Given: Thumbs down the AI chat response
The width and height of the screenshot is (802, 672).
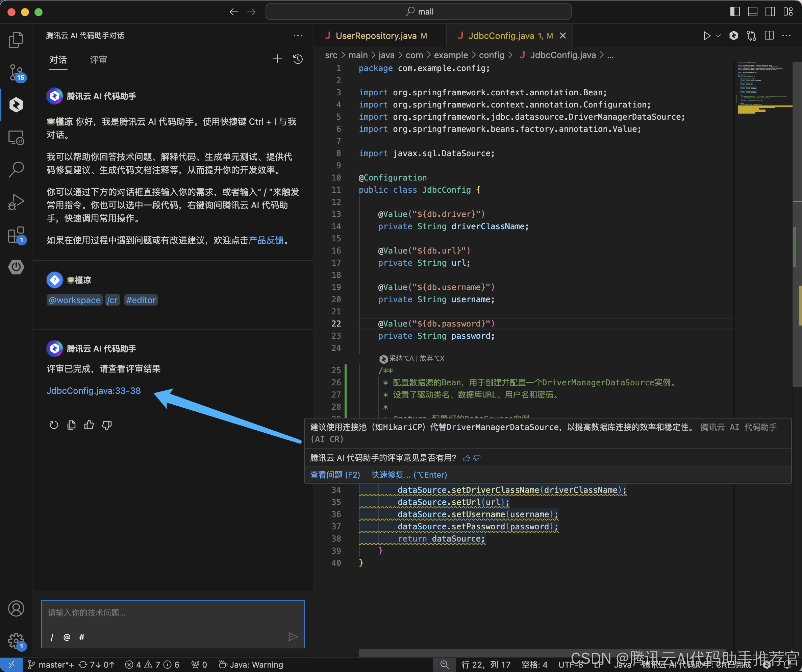Looking at the screenshot, I should [107, 425].
